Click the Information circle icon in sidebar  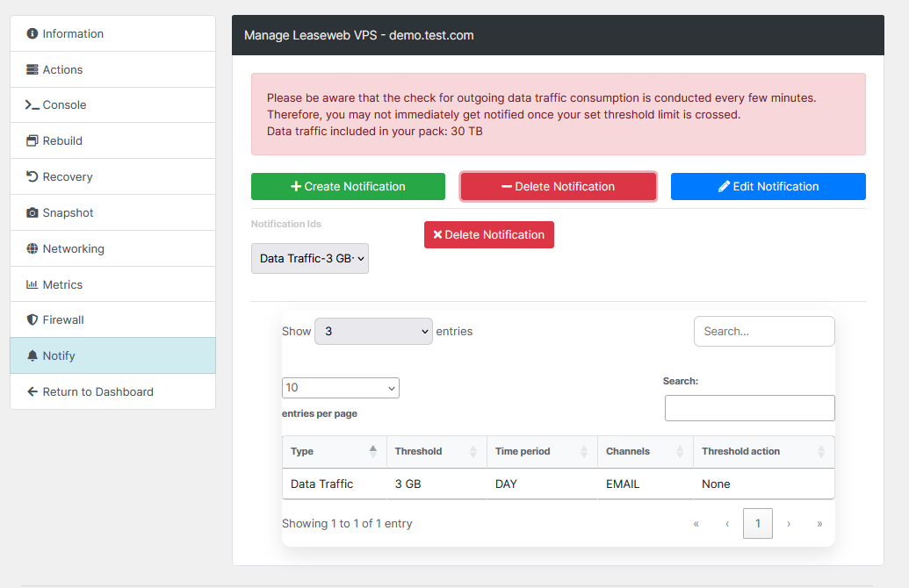[x=32, y=33]
